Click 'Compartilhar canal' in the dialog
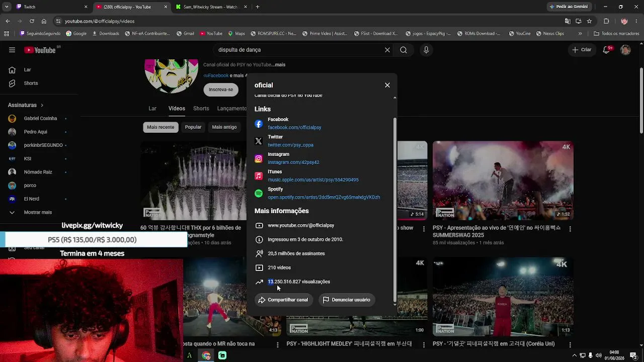 [x=283, y=300]
